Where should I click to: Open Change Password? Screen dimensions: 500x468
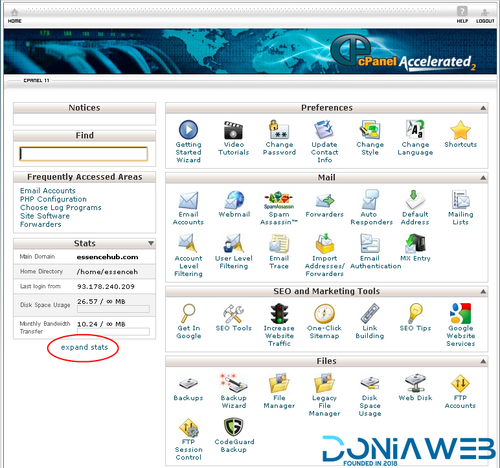pyautogui.click(x=279, y=138)
